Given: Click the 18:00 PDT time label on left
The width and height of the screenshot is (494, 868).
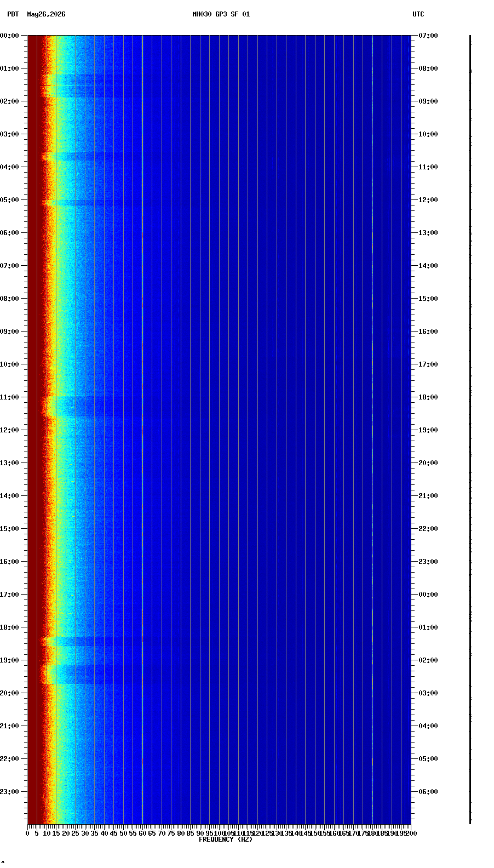Looking at the screenshot, I should tap(9, 627).
